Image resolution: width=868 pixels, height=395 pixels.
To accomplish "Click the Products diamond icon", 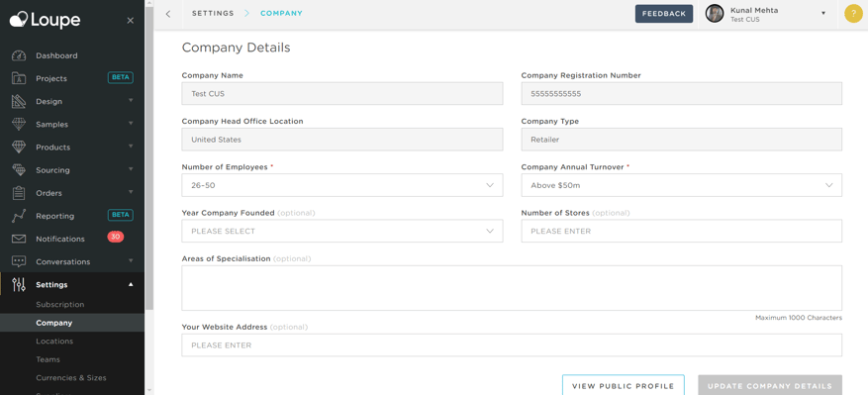I will [19, 147].
